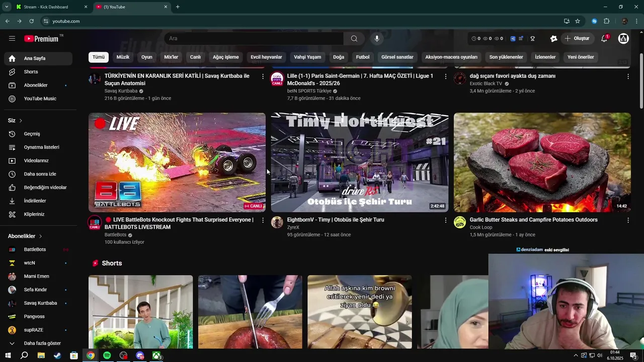This screenshot has width=644, height=362.
Task: Select the Müzik filter chip
Action: (x=123, y=57)
